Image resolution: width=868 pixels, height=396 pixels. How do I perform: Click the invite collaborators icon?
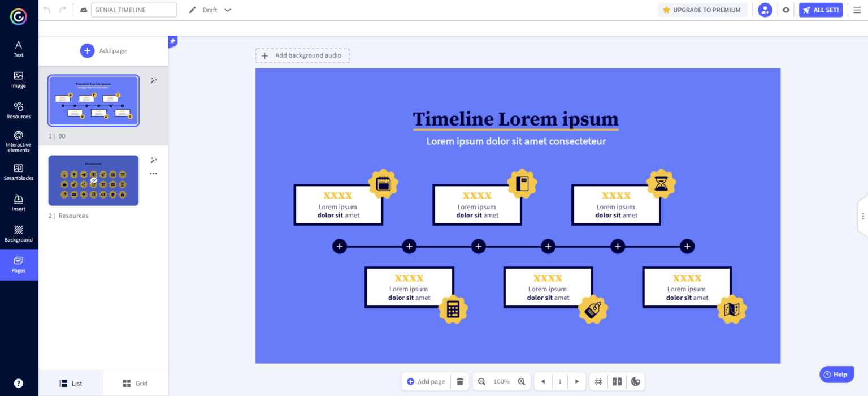click(765, 10)
